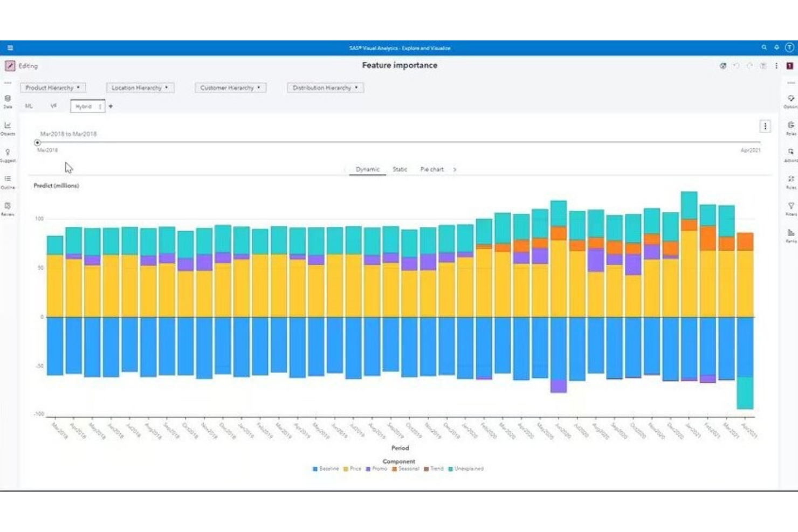Click the redo arrow icon
The image size is (798, 532).
point(749,66)
